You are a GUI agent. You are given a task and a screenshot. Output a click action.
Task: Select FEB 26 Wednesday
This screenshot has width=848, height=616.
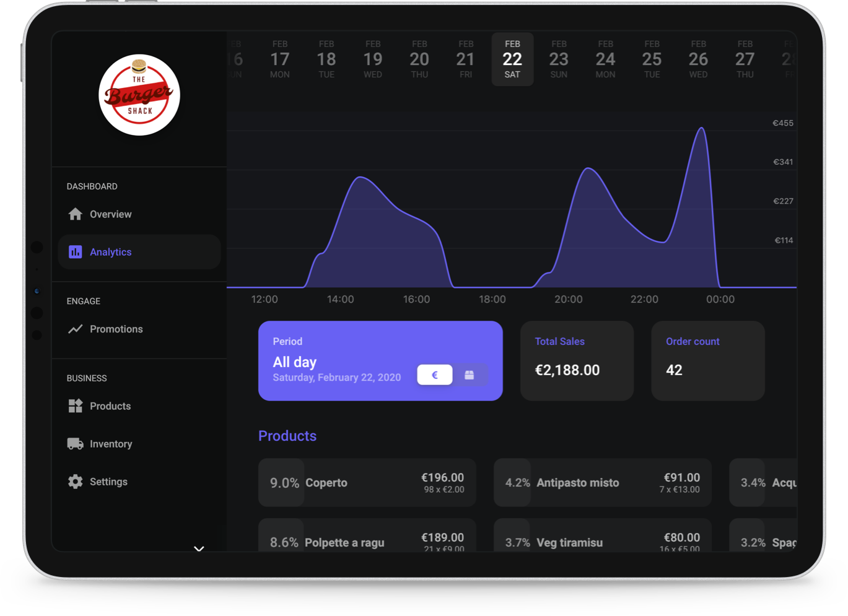pos(698,59)
